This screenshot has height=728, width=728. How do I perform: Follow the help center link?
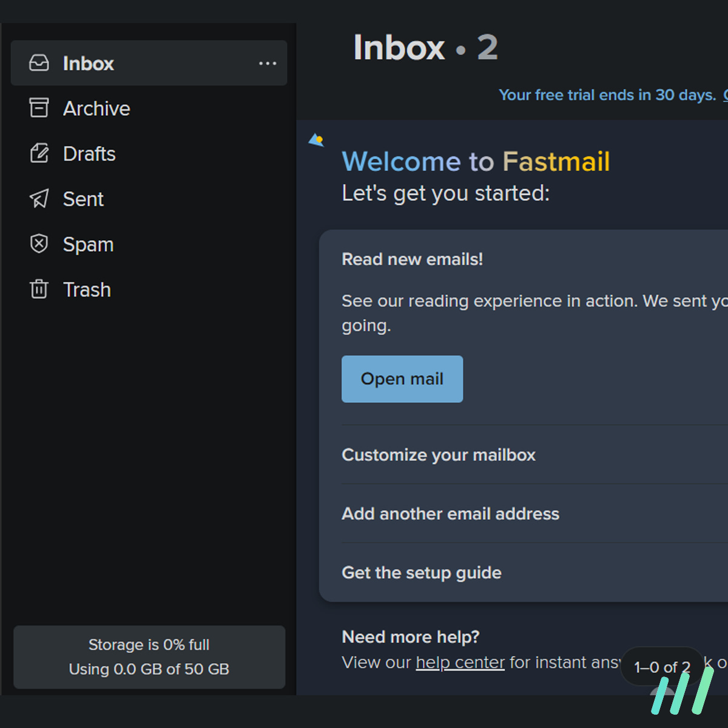click(460, 662)
